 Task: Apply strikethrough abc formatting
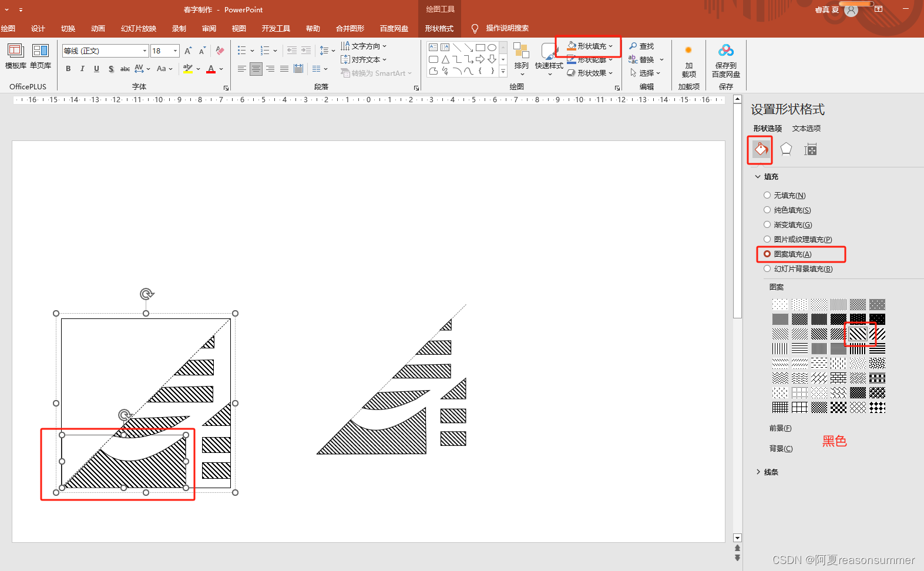click(x=125, y=69)
